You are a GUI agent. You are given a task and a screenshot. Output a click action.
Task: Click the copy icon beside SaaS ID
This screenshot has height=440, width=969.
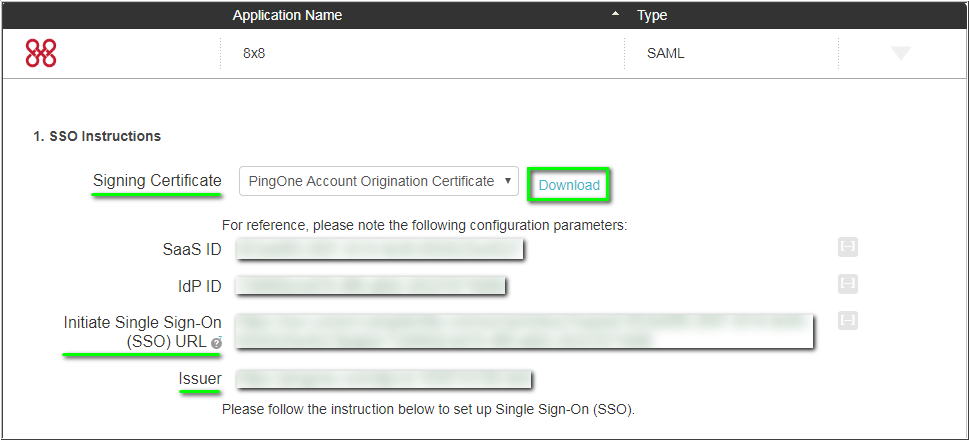click(x=848, y=248)
